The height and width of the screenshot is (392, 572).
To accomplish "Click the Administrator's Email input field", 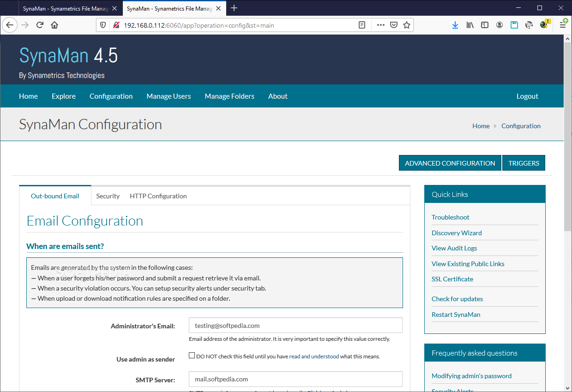I will [x=295, y=325].
